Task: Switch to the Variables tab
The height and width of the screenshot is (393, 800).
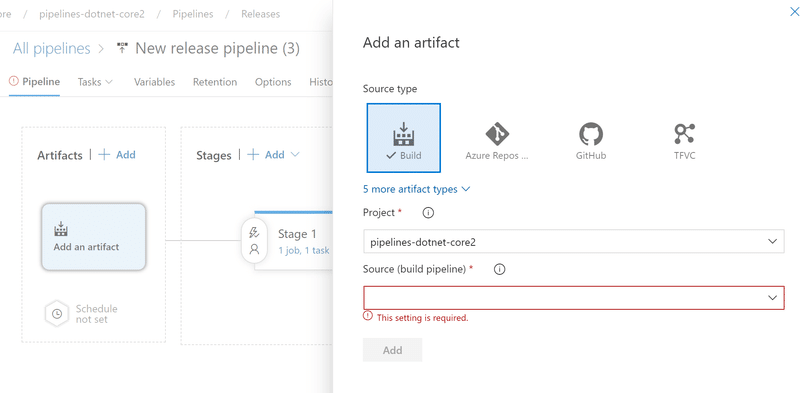Action: [154, 82]
